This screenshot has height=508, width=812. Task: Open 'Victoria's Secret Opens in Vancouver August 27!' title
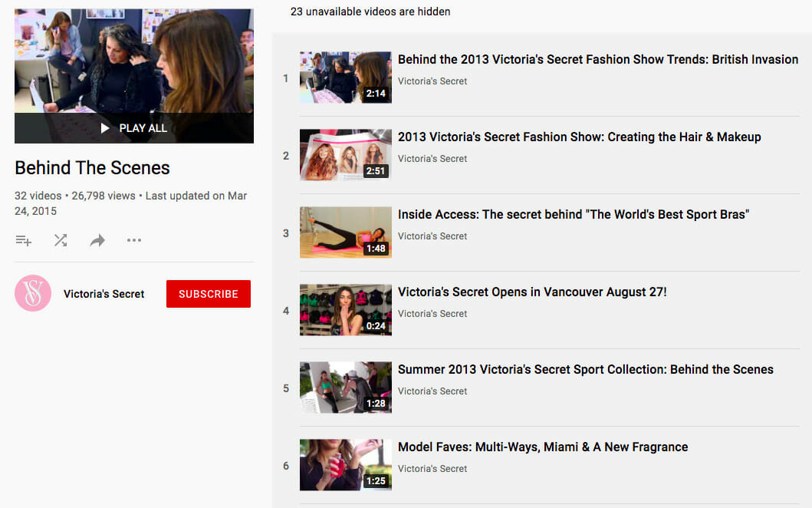click(x=532, y=292)
